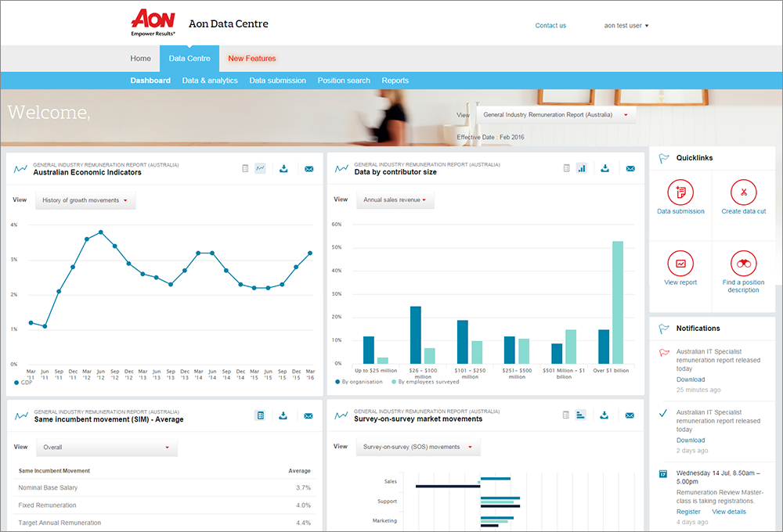The height and width of the screenshot is (532, 783).
Task: Expand the Annual sales revenue dropdown
Action: 395,200
